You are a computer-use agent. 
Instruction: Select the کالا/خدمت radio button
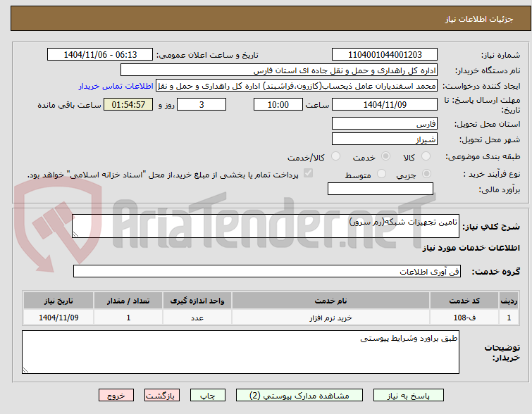(335, 156)
